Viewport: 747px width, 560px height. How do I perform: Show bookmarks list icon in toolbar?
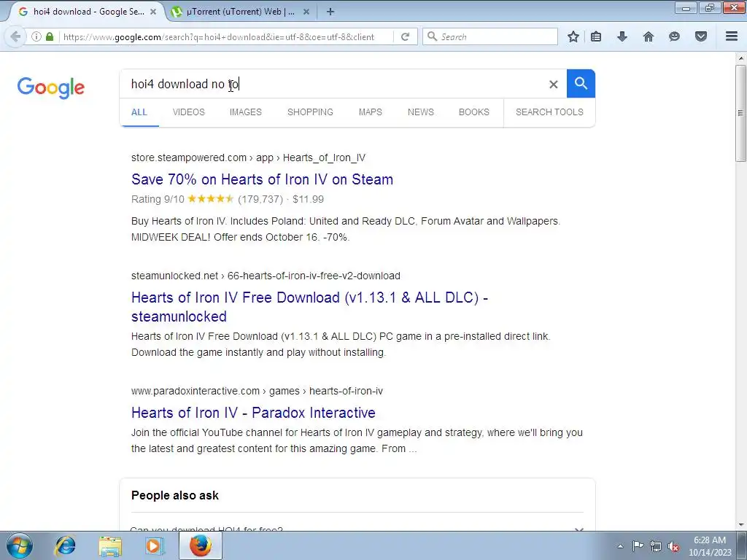tap(596, 36)
